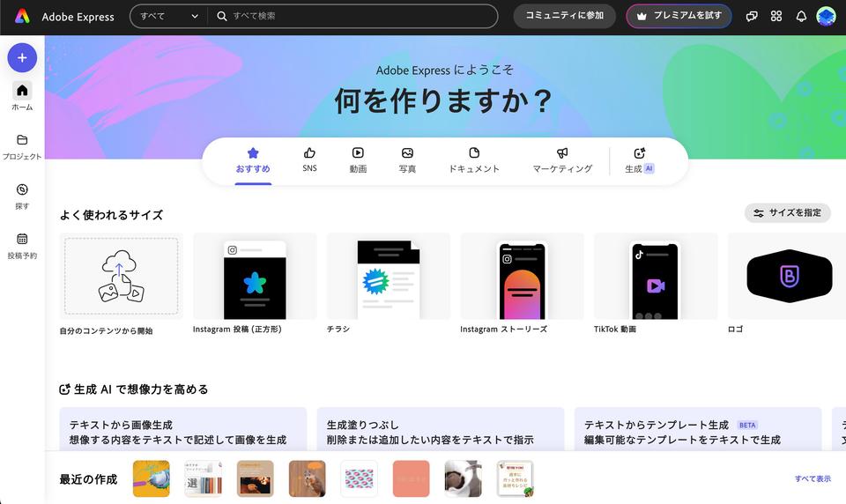Click the よく使われるサイズ heading
The image size is (846, 504).
click(x=111, y=215)
